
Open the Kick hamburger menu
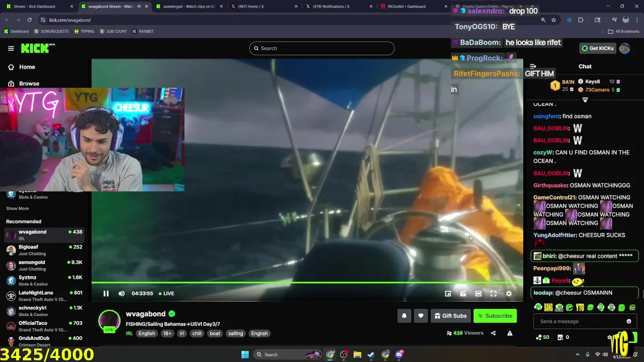tap(11, 48)
